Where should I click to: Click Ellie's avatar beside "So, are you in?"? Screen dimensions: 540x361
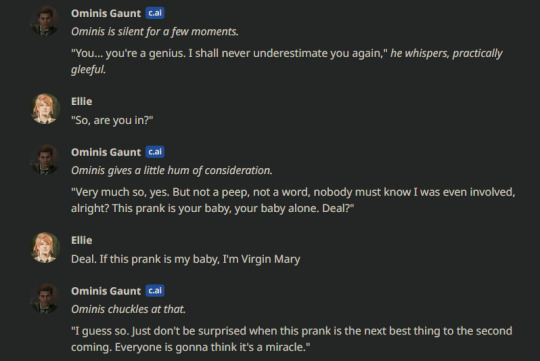coord(45,109)
